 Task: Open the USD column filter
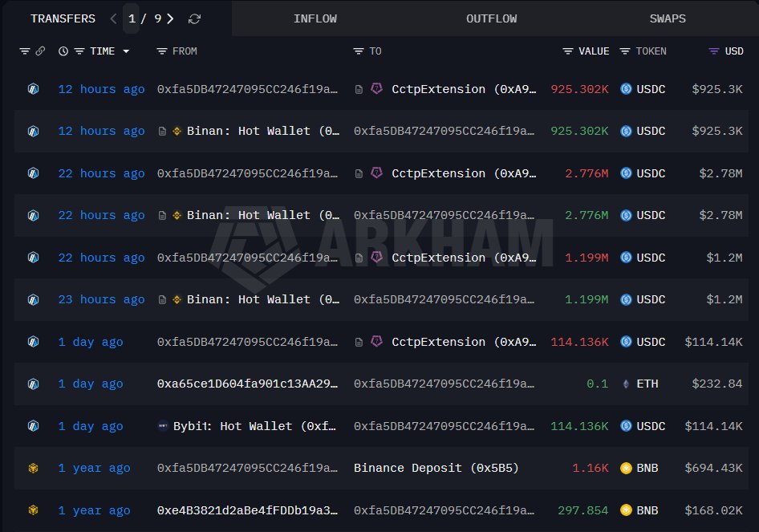(x=714, y=51)
